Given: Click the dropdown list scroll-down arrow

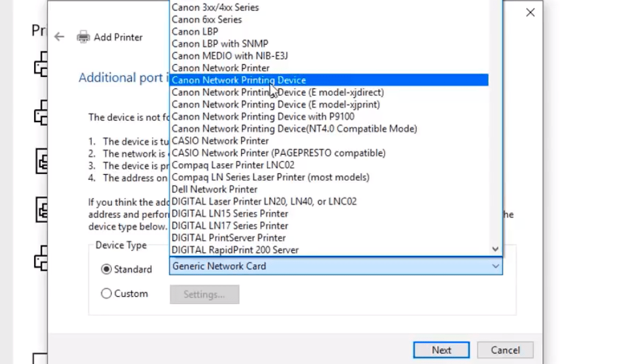Looking at the screenshot, I should pos(495,249).
